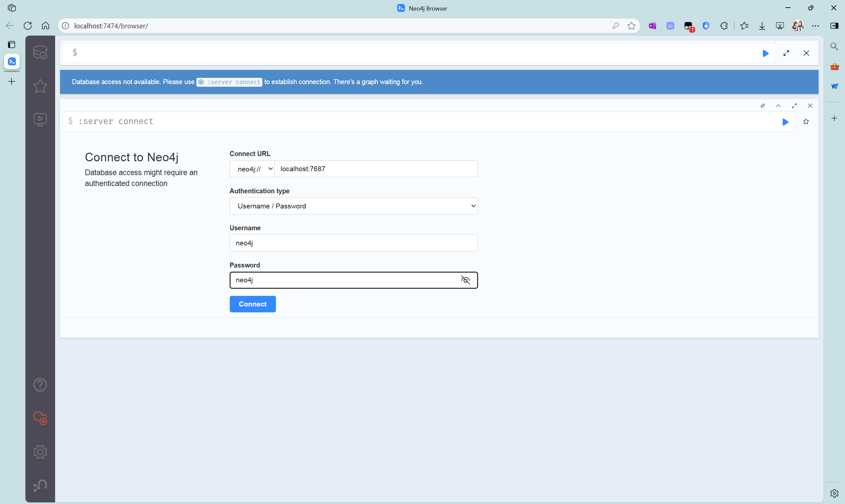Reload the browser page

pyautogui.click(x=28, y=26)
